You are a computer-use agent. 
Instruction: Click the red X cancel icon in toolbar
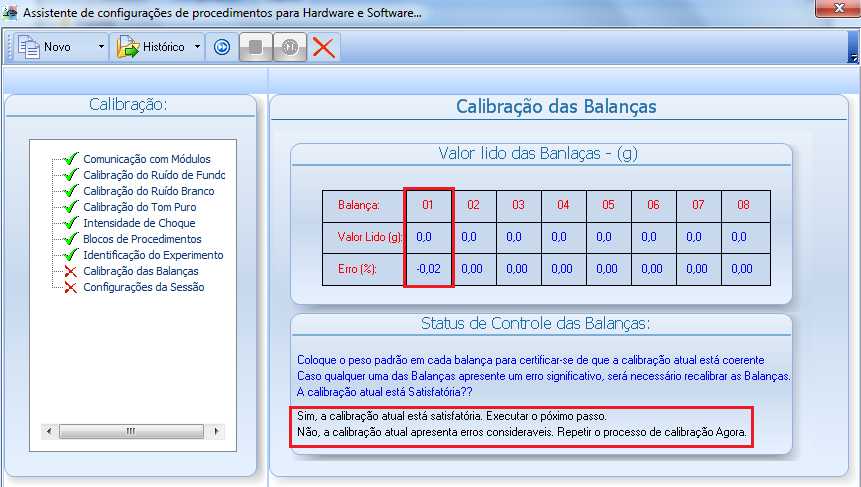[323, 47]
